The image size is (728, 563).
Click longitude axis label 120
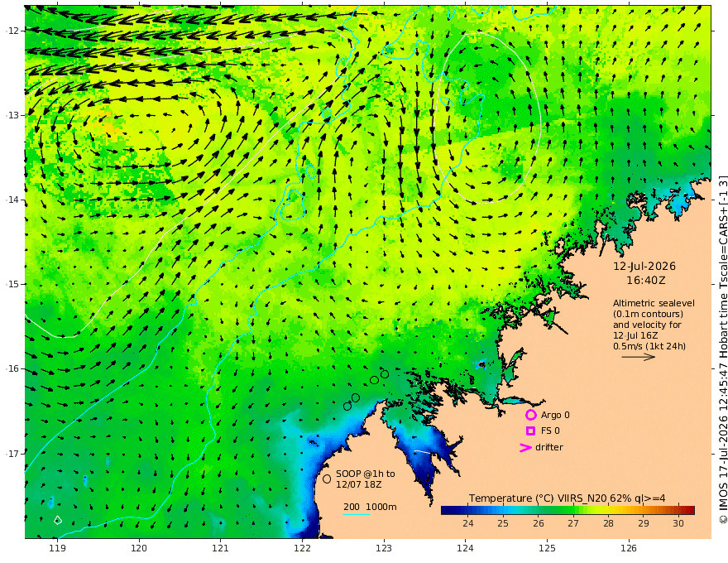tap(139, 548)
